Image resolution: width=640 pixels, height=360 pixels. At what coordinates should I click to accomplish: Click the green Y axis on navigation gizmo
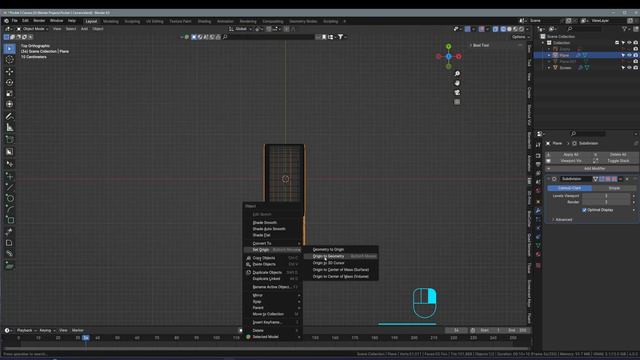(449, 47)
